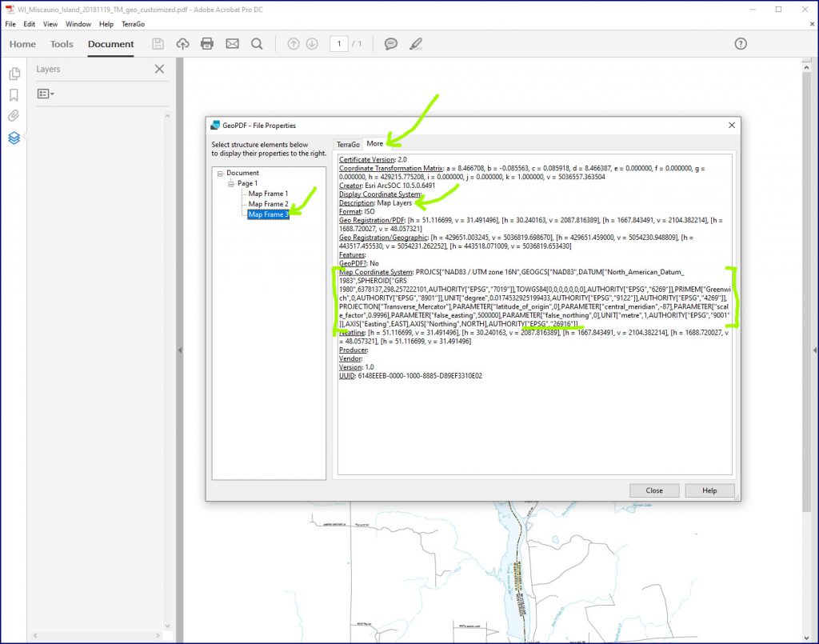The width and height of the screenshot is (819, 644).
Task: Open the TerraGo menu
Action: tap(134, 24)
